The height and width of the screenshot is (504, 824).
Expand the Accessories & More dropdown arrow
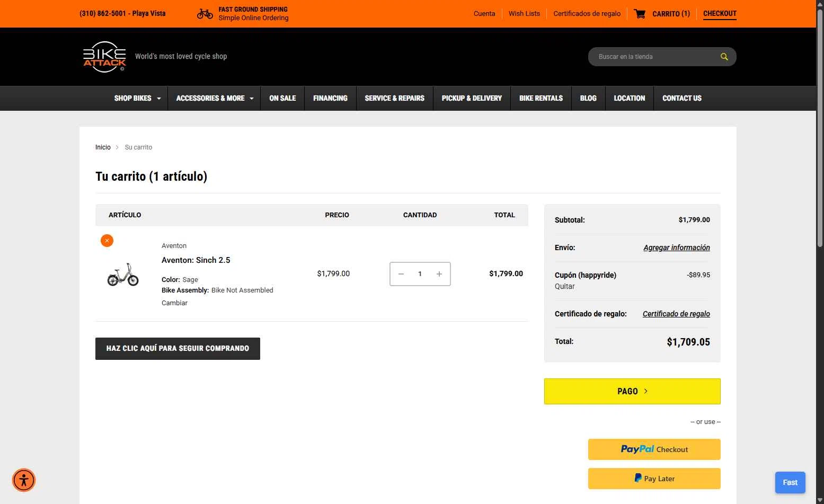(x=252, y=99)
